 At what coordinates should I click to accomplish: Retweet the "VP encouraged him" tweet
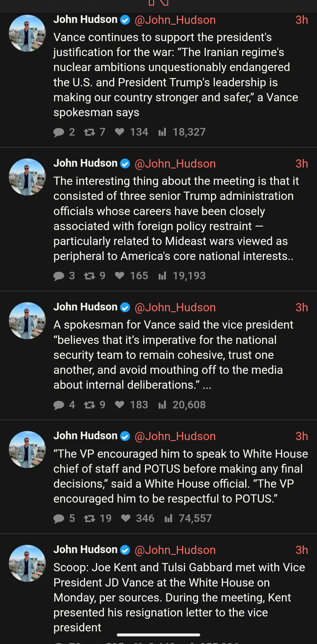(x=90, y=519)
